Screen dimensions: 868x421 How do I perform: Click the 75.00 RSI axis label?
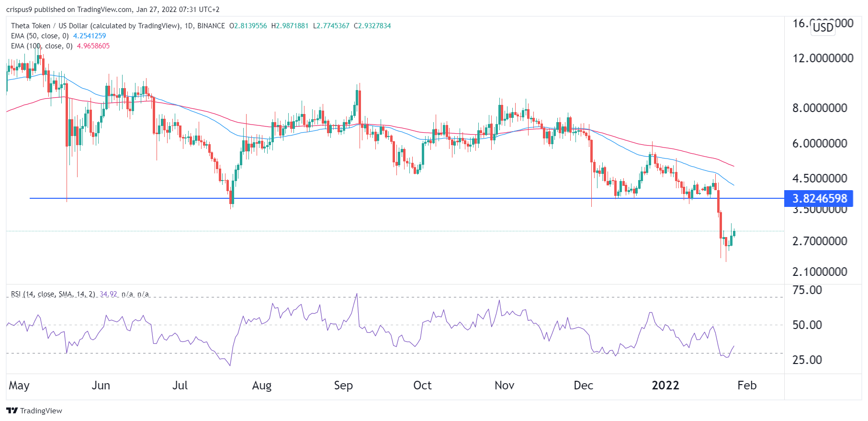807,290
